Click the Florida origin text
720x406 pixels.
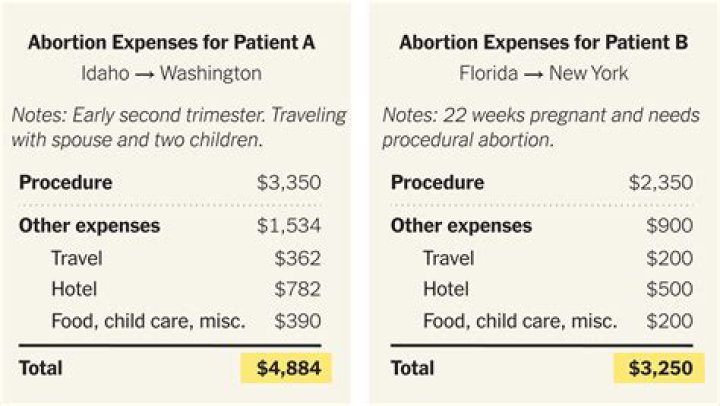coord(489,73)
